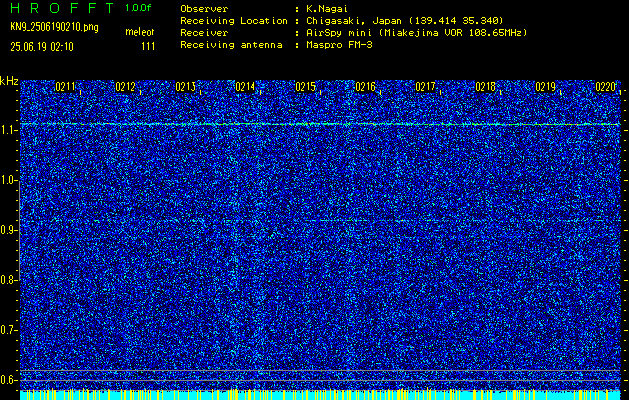
Task: Click the 0220 time marker
Action: [605, 87]
